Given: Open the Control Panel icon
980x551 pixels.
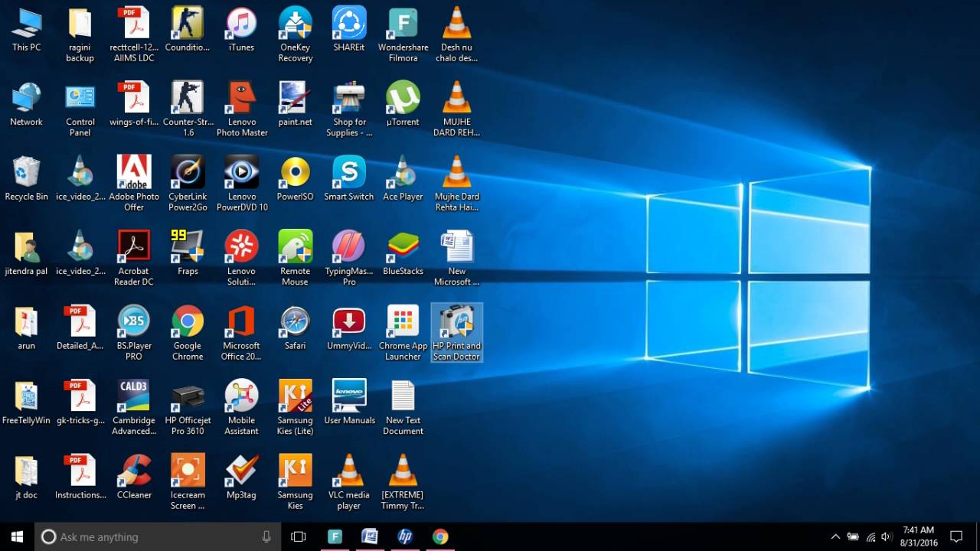Looking at the screenshot, I should pos(80,109).
